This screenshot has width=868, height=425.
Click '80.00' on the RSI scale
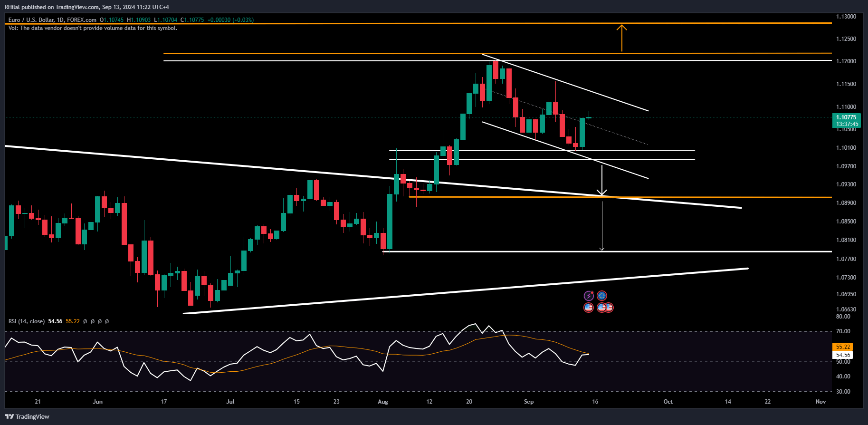point(843,317)
